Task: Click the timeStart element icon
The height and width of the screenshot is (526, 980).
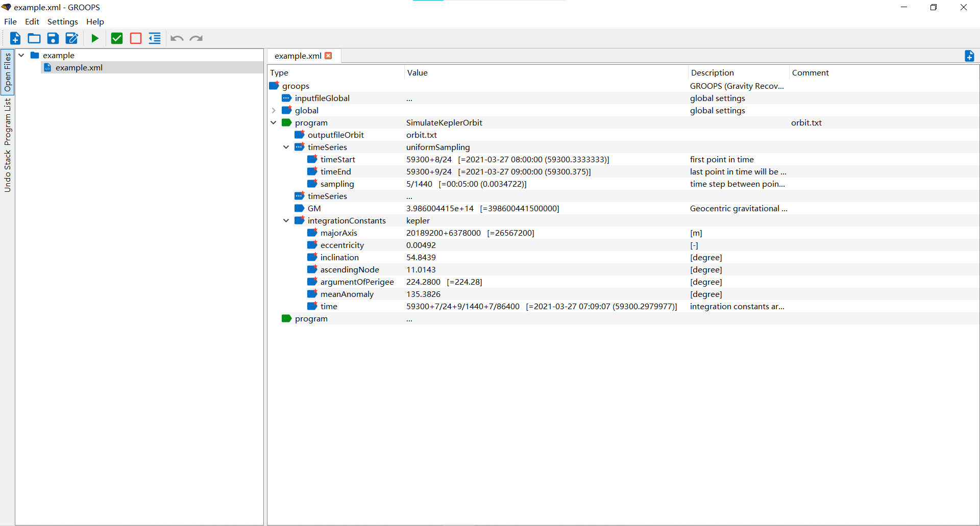Action: point(312,159)
